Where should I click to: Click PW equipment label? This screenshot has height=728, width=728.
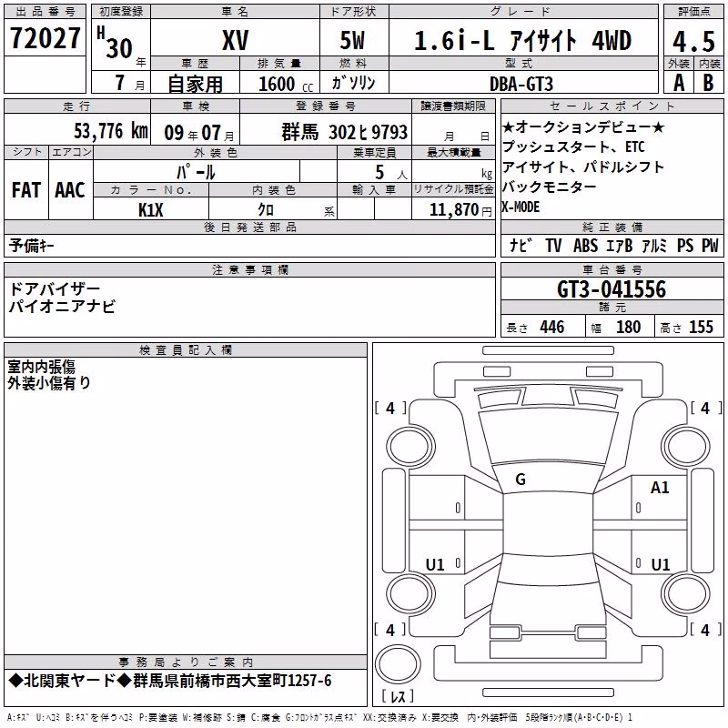pyautogui.click(x=710, y=245)
